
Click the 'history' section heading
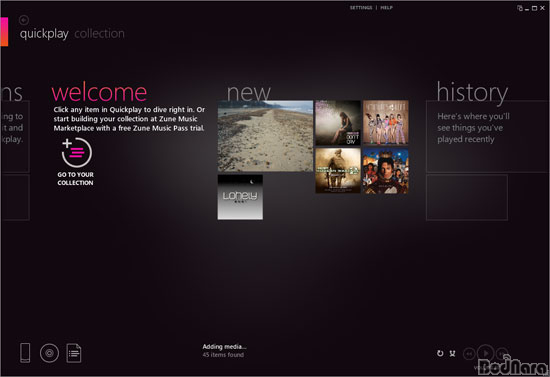tap(472, 92)
